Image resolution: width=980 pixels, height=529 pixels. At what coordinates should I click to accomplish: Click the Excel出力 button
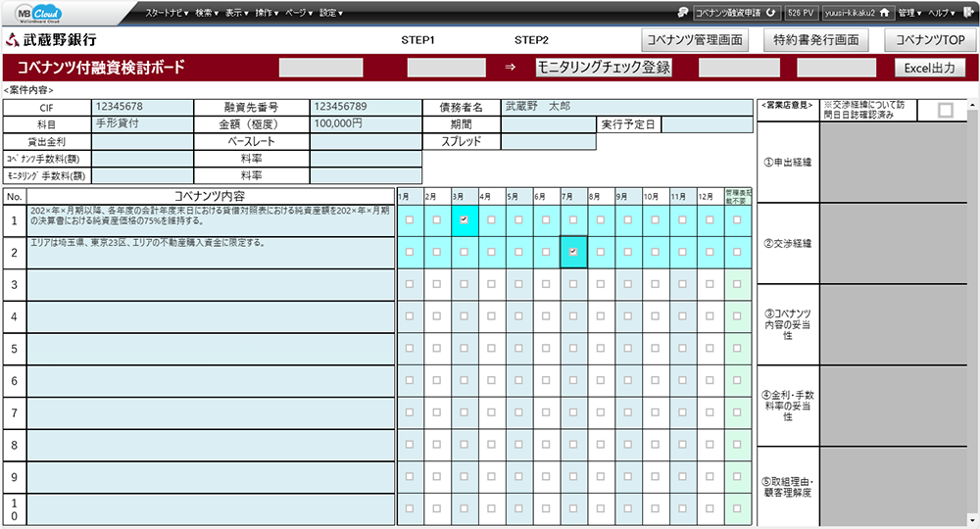929,68
